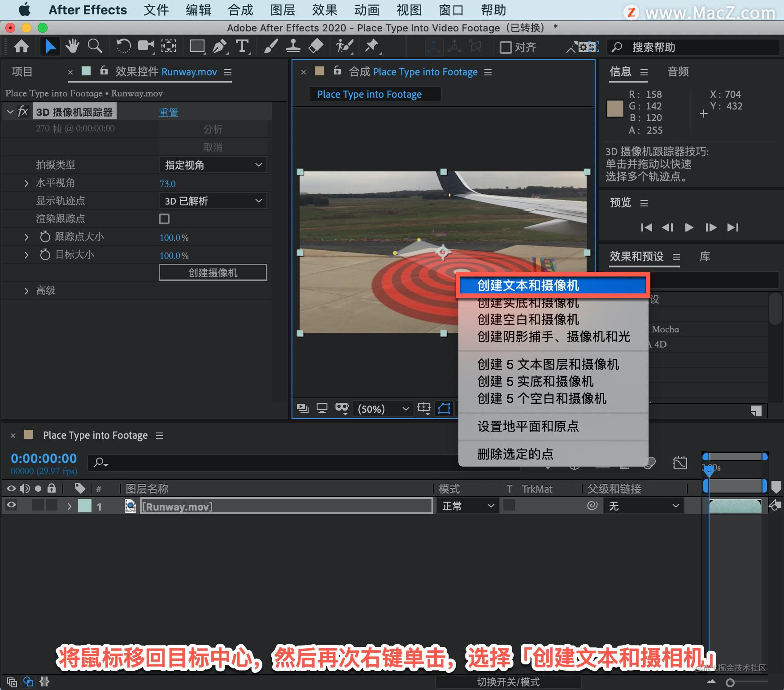Select the Rectangle shape tool
Image resolution: width=784 pixels, height=690 pixels.
point(197,46)
